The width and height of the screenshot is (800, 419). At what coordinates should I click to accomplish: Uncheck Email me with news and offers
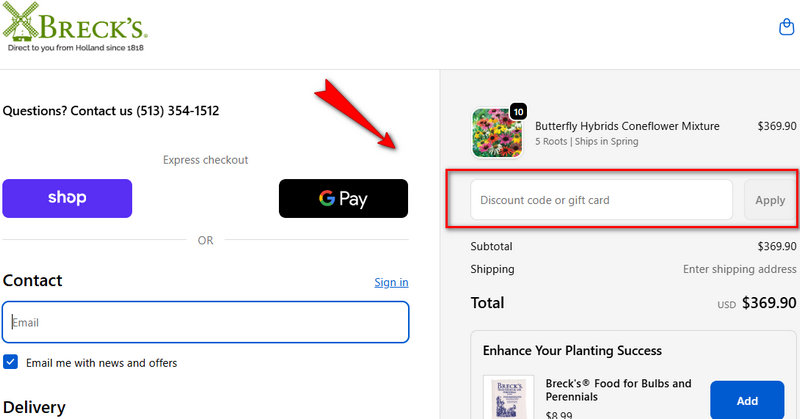click(x=10, y=362)
